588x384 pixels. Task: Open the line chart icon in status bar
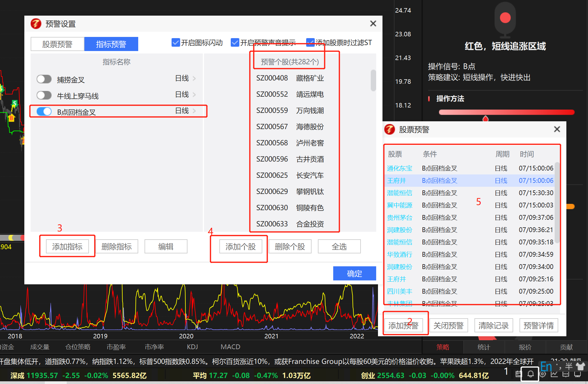tap(554, 374)
